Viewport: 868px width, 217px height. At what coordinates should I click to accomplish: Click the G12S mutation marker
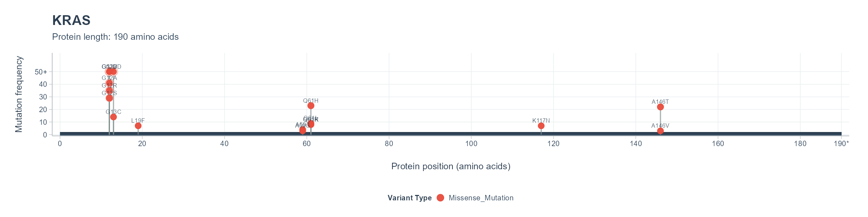(x=109, y=98)
